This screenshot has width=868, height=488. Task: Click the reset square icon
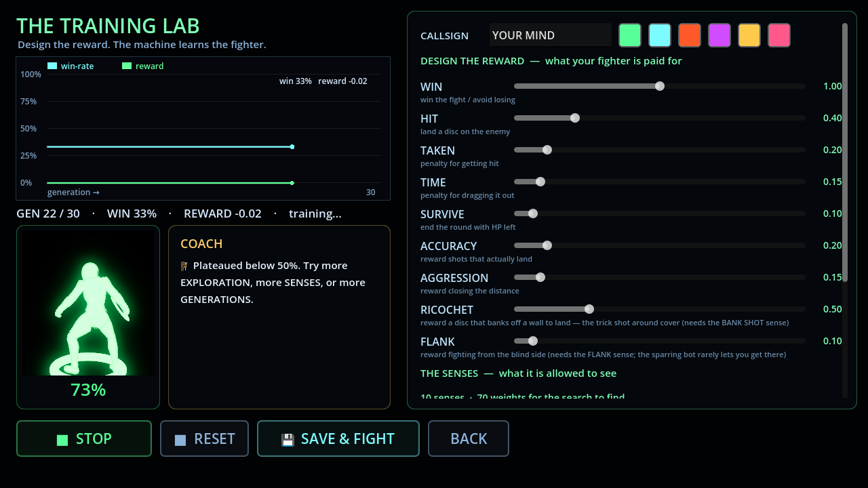pos(180,440)
